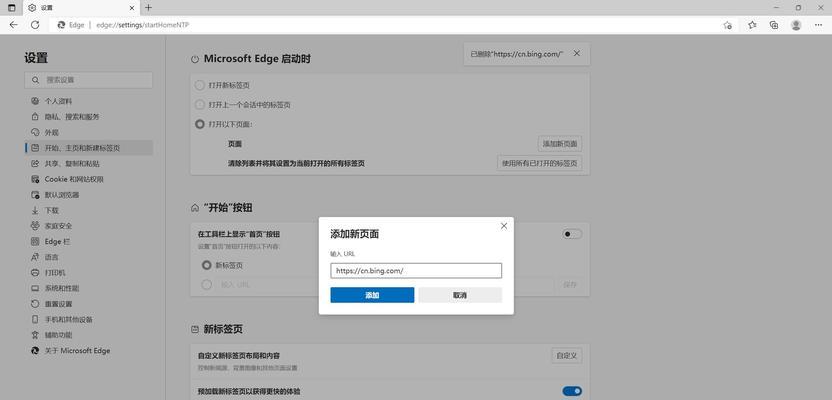
Task: Open the user profile avatar icon
Action: [796, 25]
